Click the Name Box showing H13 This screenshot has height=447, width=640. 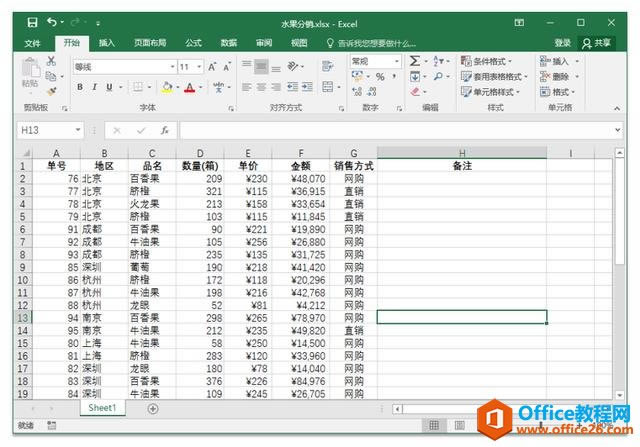pos(49,130)
